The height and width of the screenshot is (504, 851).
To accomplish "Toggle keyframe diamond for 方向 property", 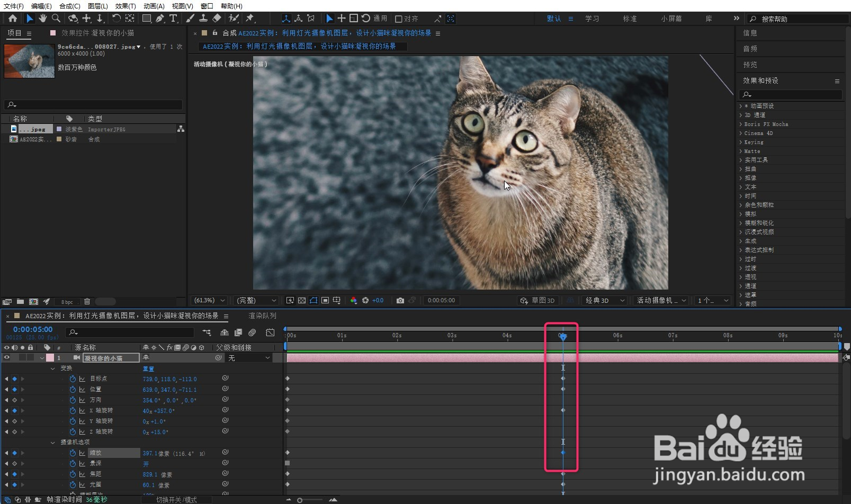I will [x=14, y=400].
